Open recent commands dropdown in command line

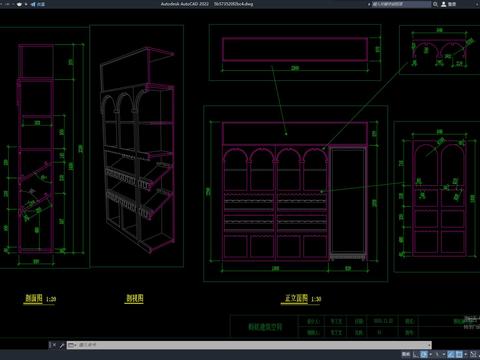[x=71, y=345]
